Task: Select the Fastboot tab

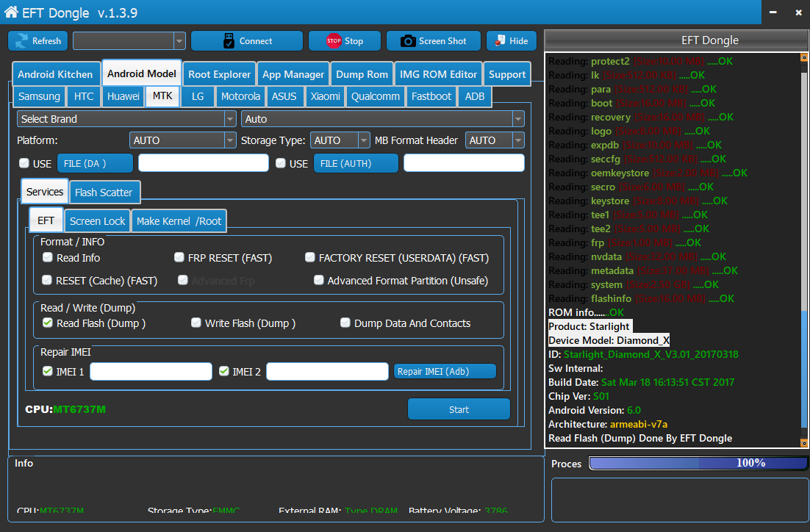Action: (431, 96)
